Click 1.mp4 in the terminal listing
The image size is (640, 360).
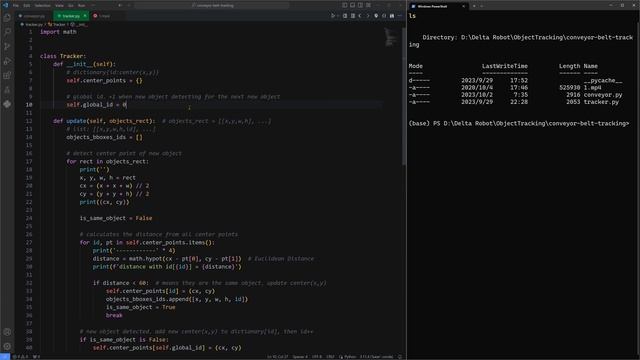point(592,87)
